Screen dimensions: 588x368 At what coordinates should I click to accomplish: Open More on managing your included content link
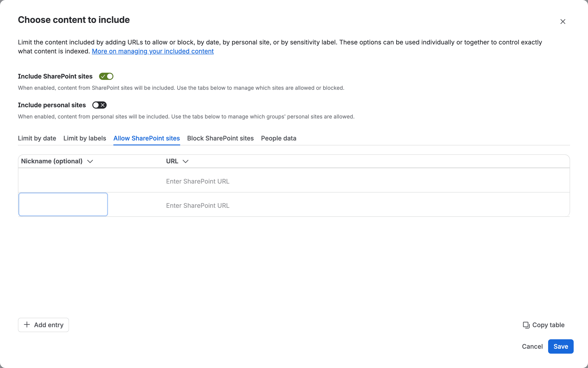[x=153, y=51]
